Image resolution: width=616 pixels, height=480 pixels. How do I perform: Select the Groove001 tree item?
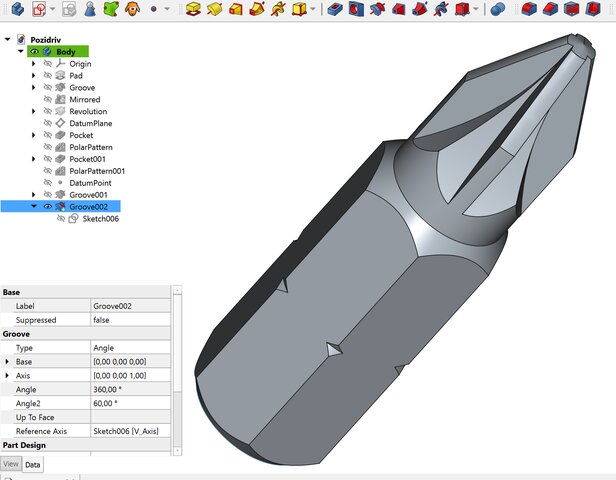tap(88, 195)
